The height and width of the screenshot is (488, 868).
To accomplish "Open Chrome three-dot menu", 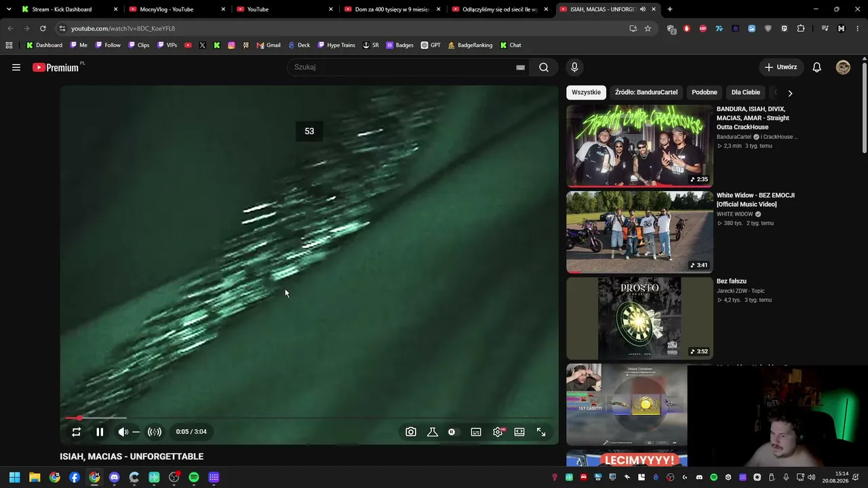I will point(858,28).
